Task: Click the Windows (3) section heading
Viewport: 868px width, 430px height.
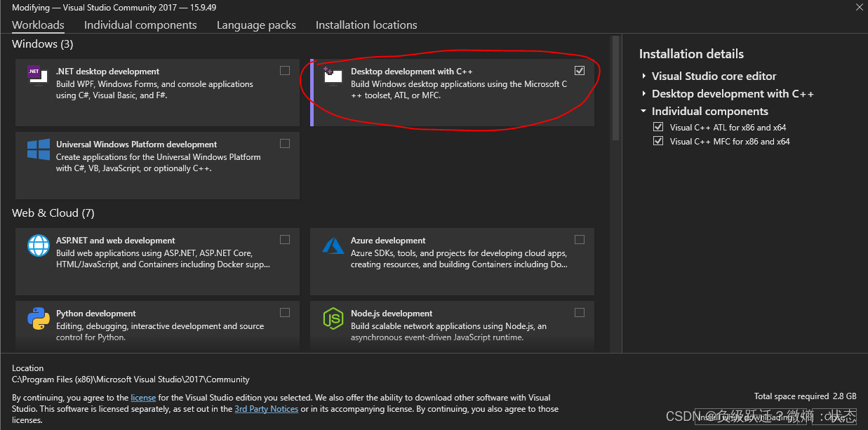Action: (x=43, y=44)
